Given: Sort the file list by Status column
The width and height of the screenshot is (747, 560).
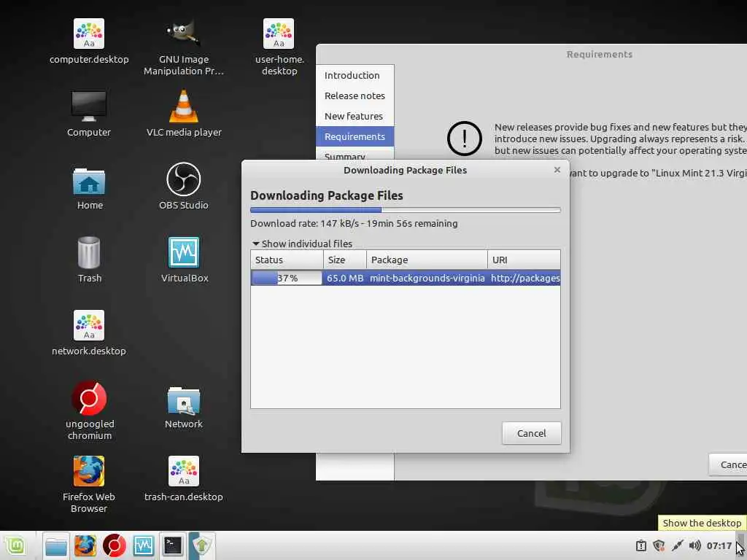Looking at the screenshot, I should point(287,260).
